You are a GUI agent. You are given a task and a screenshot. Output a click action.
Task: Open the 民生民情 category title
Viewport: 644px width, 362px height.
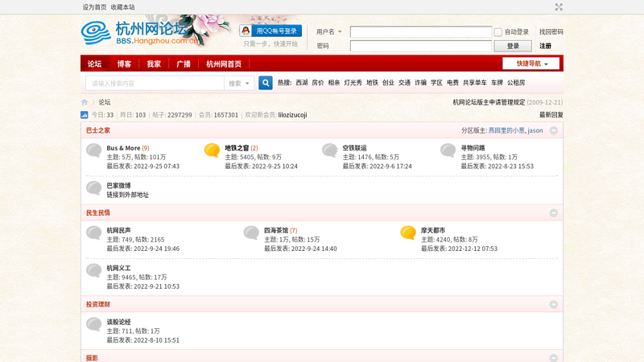point(98,213)
